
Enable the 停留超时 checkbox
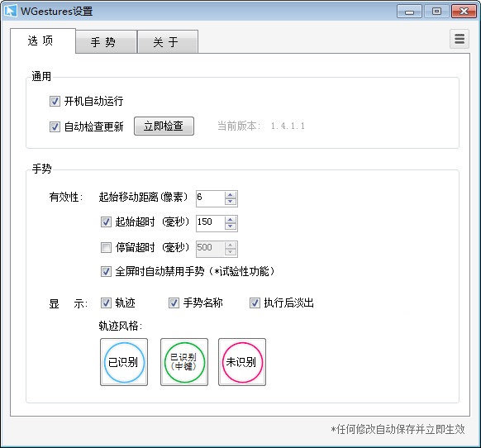pyautogui.click(x=106, y=247)
